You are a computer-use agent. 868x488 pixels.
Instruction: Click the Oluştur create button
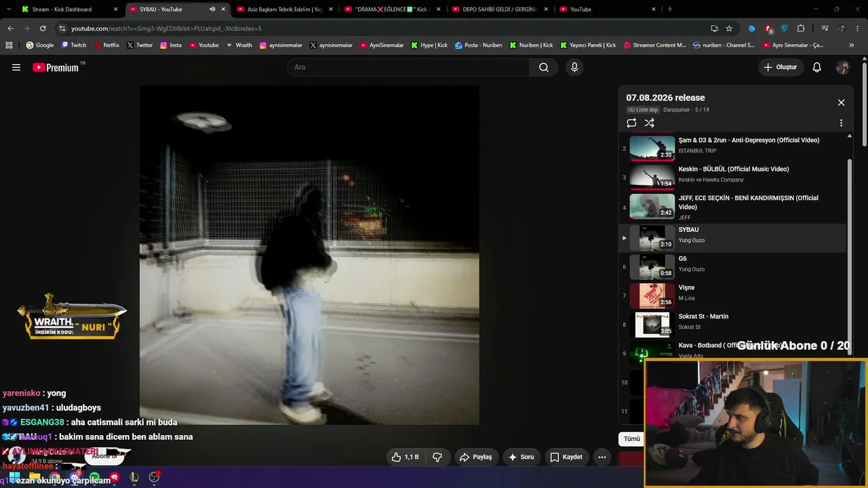tap(781, 67)
